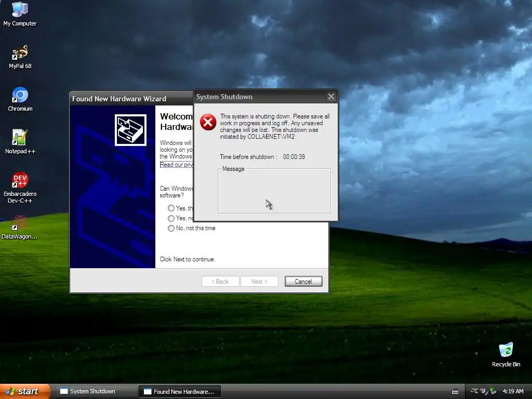
Task: Close the System Shutdown dialog
Action: 331,97
